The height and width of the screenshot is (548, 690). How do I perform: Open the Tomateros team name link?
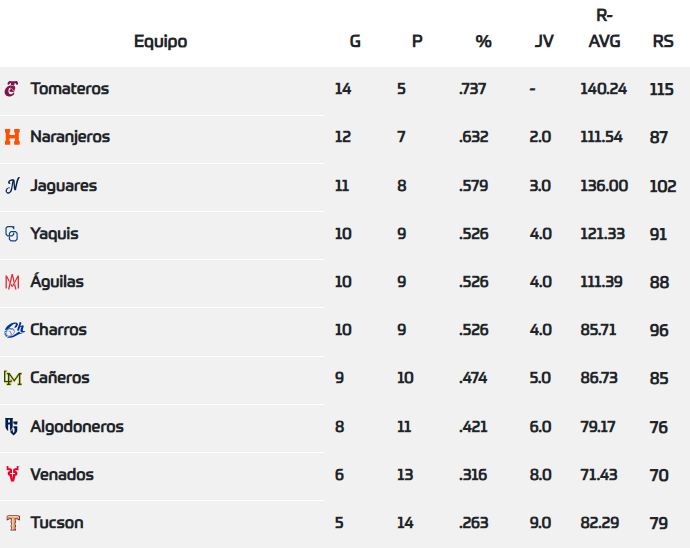[69, 89]
